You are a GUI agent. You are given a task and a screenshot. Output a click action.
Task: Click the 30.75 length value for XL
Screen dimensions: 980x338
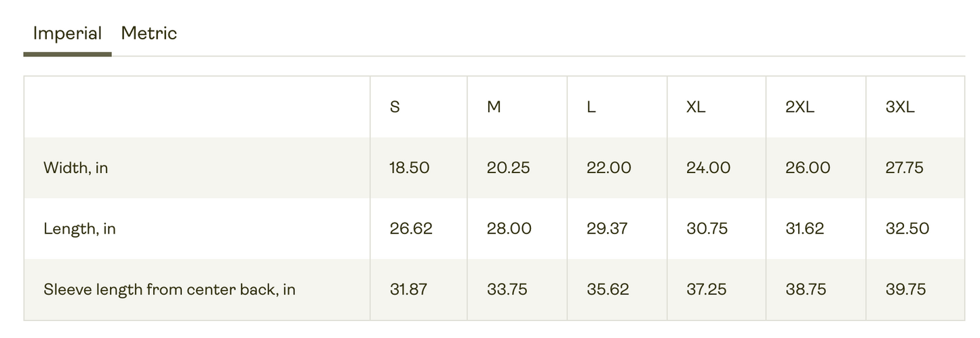(707, 229)
